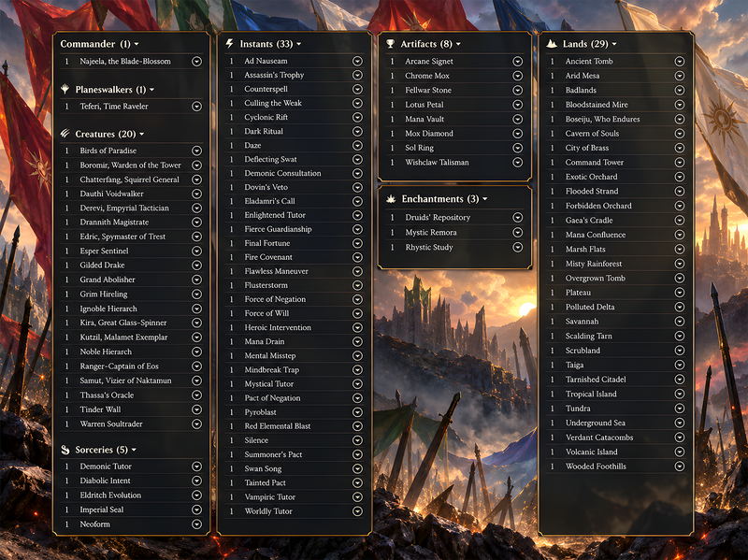Click the Mox Diamond card name

tap(429, 134)
